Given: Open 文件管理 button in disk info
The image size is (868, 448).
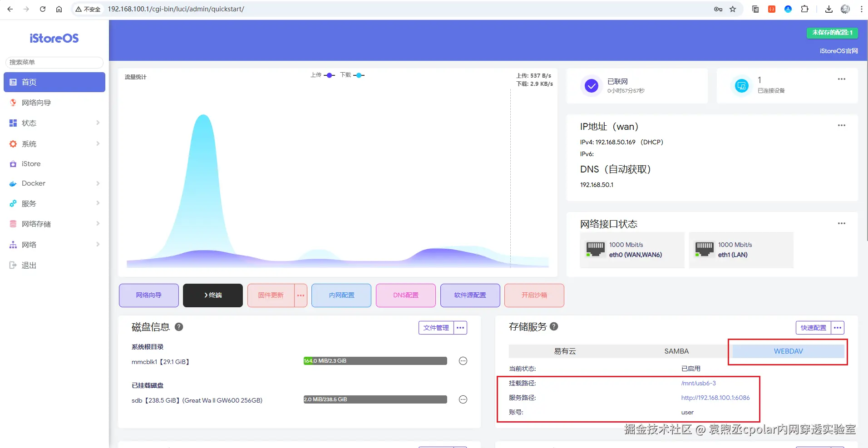Looking at the screenshot, I should (x=436, y=328).
